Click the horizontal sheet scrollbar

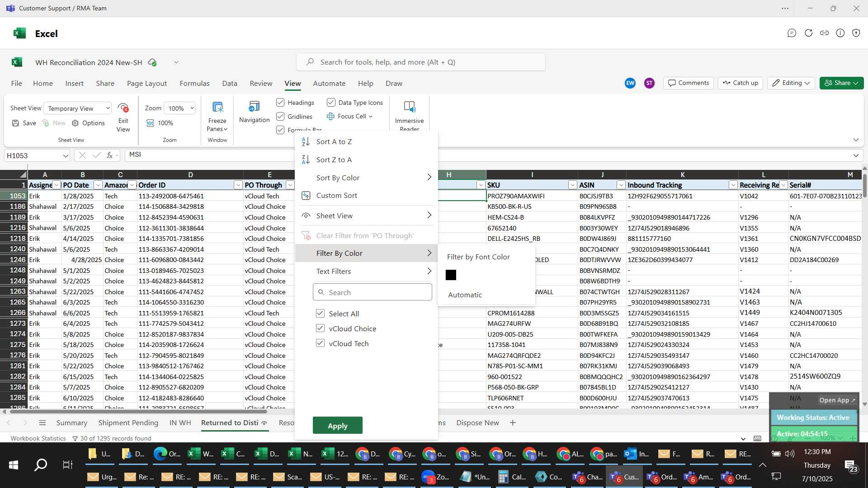point(138,411)
